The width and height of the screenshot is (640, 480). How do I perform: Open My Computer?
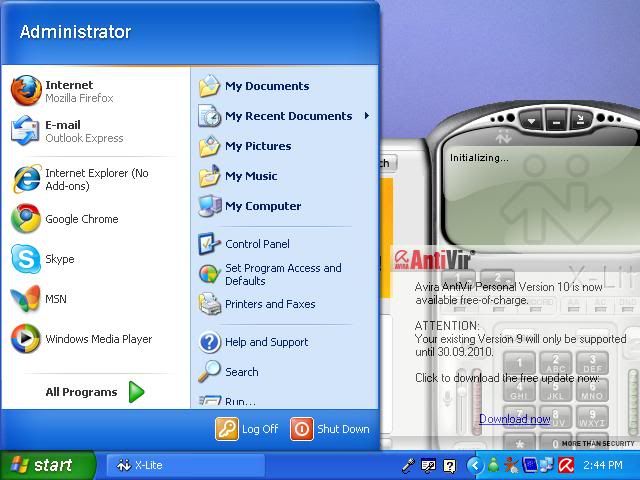(x=250, y=206)
